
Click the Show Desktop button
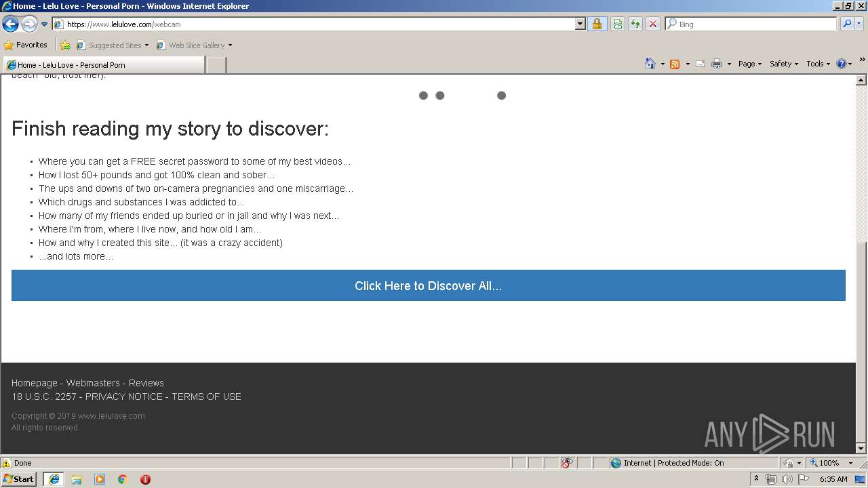click(861, 479)
